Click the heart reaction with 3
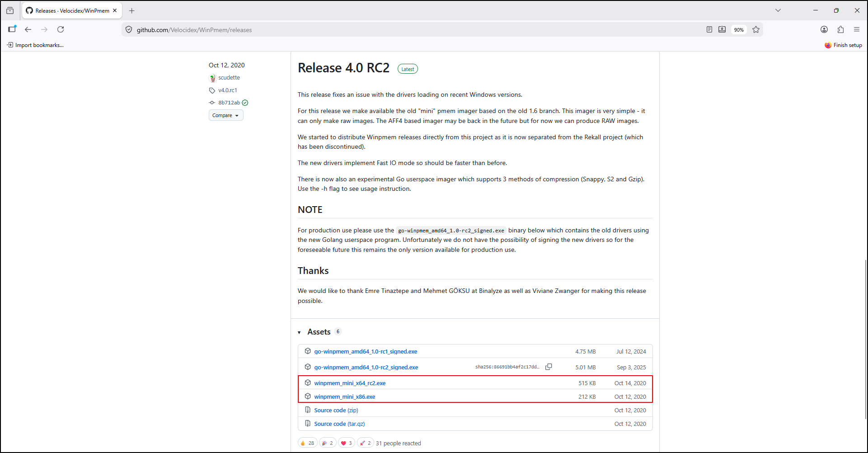Viewport: 868px width, 453px height. [347, 443]
